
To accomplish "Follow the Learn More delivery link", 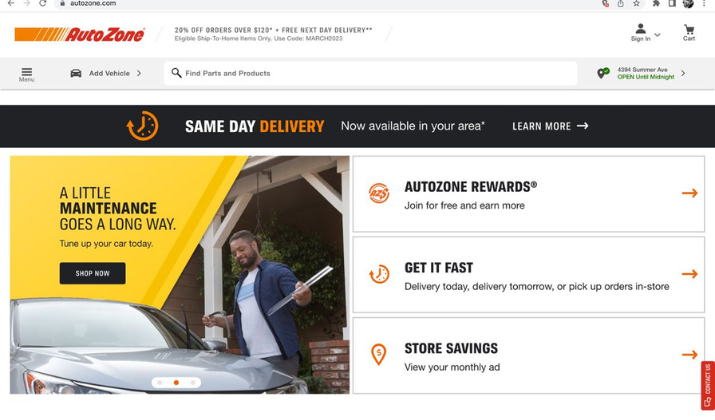I will (x=550, y=126).
